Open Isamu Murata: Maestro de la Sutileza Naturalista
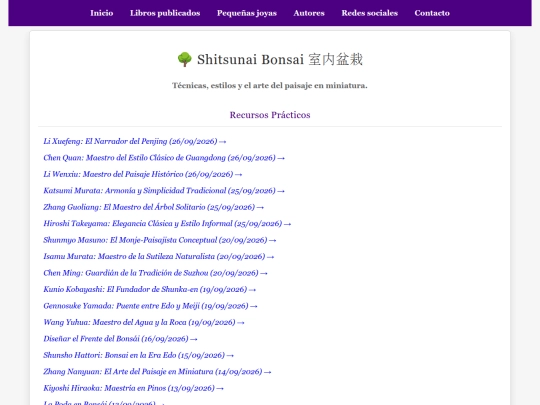This screenshot has height=405, width=540. tap(159, 257)
